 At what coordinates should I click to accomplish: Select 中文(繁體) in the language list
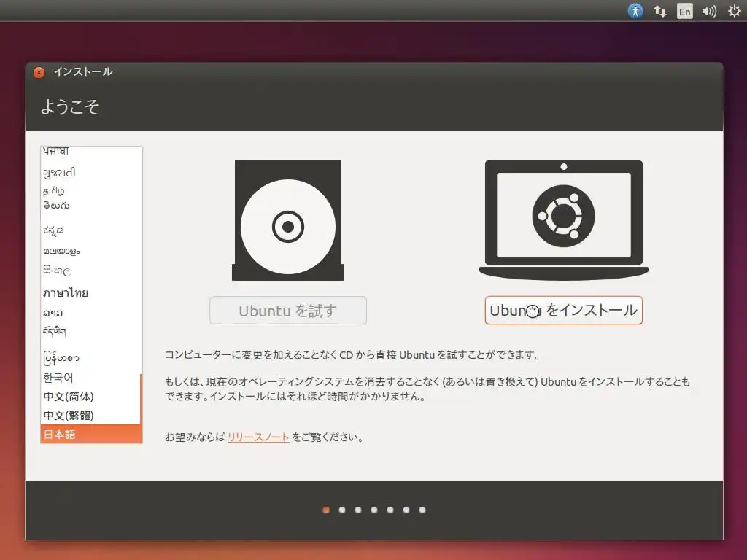[x=90, y=415]
